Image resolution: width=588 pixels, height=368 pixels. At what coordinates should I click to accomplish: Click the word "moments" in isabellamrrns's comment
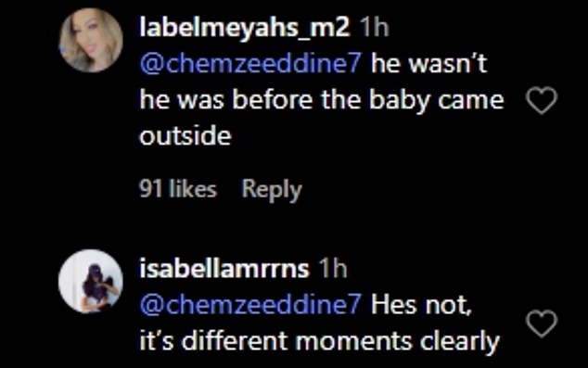[x=353, y=341]
